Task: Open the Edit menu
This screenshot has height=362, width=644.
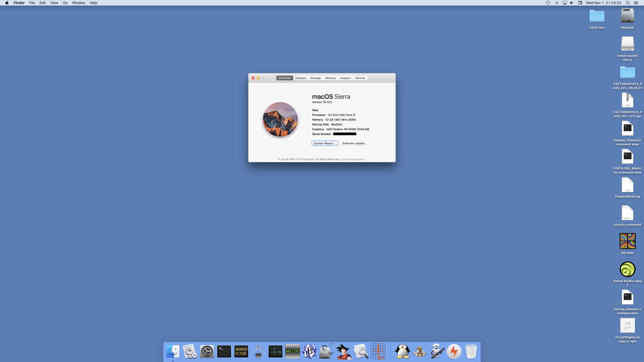Action: (42, 3)
